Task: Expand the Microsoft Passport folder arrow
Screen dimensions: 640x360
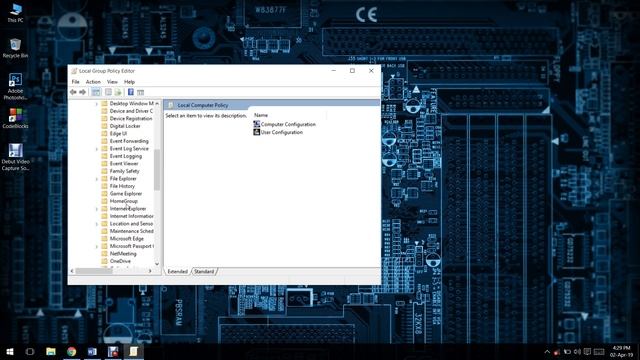Action: point(97,246)
